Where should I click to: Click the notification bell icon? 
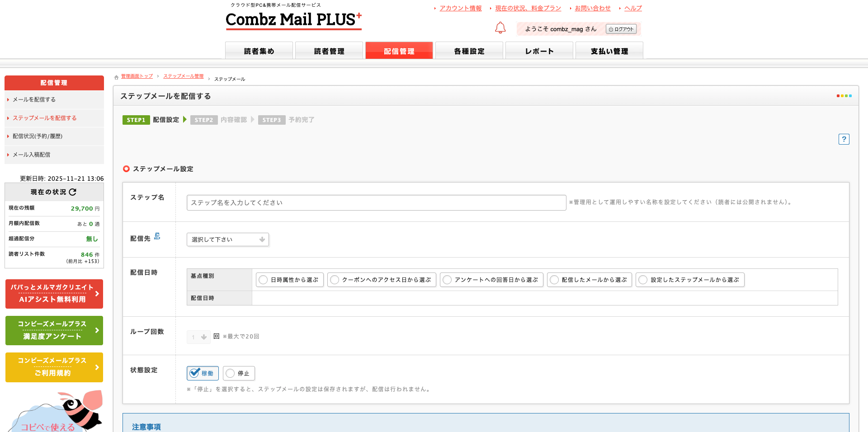tap(500, 28)
